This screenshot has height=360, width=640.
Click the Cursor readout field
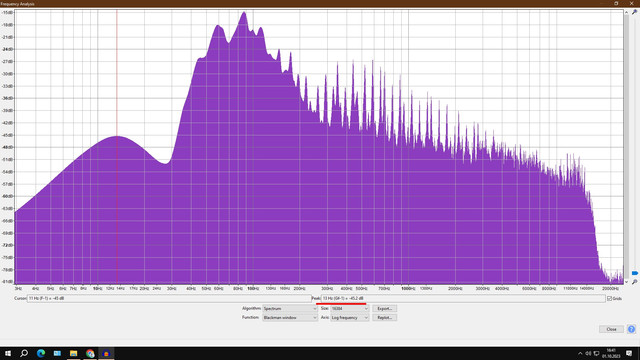click(169, 298)
